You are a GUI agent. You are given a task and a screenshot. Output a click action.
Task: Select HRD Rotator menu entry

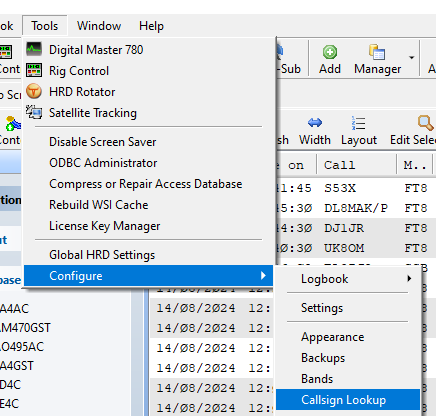pos(149,92)
